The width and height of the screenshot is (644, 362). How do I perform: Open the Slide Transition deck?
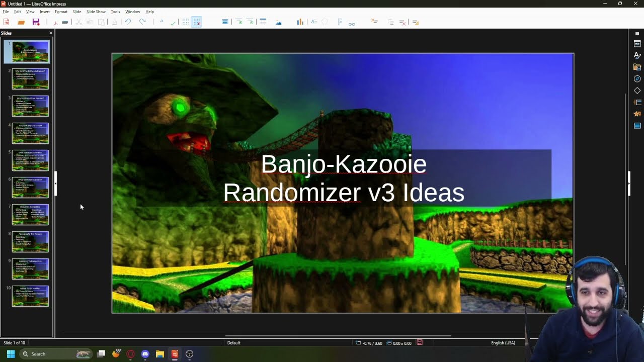point(637,102)
